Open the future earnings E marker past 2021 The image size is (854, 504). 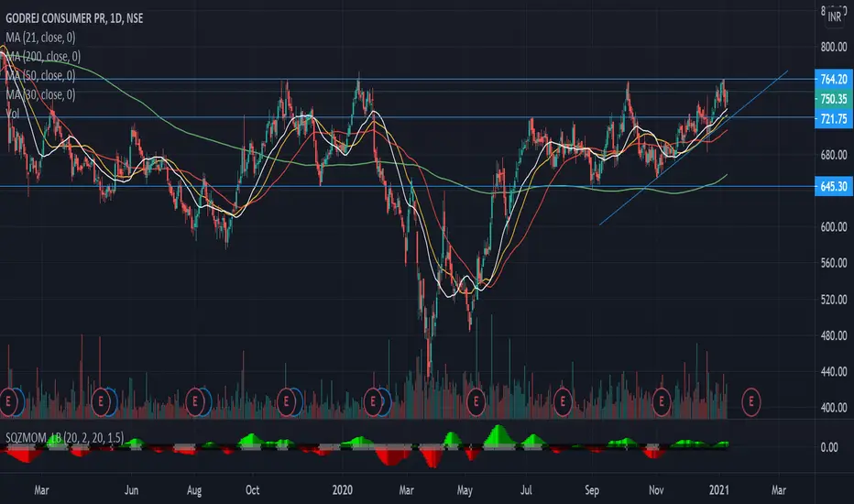click(751, 402)
